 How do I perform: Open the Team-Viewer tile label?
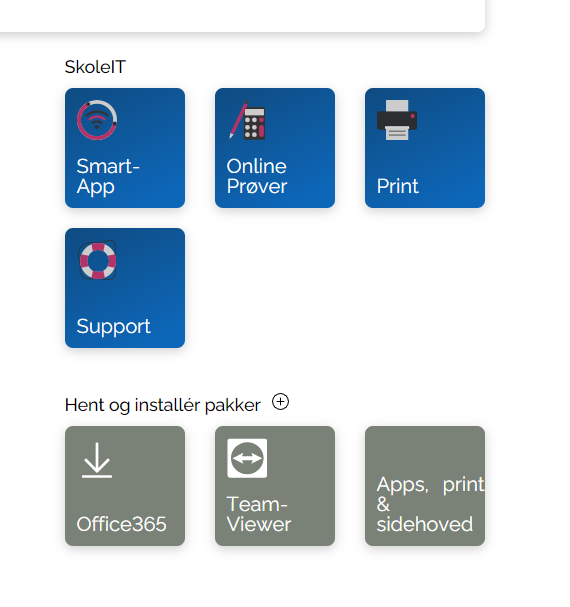tap(259, 514)
